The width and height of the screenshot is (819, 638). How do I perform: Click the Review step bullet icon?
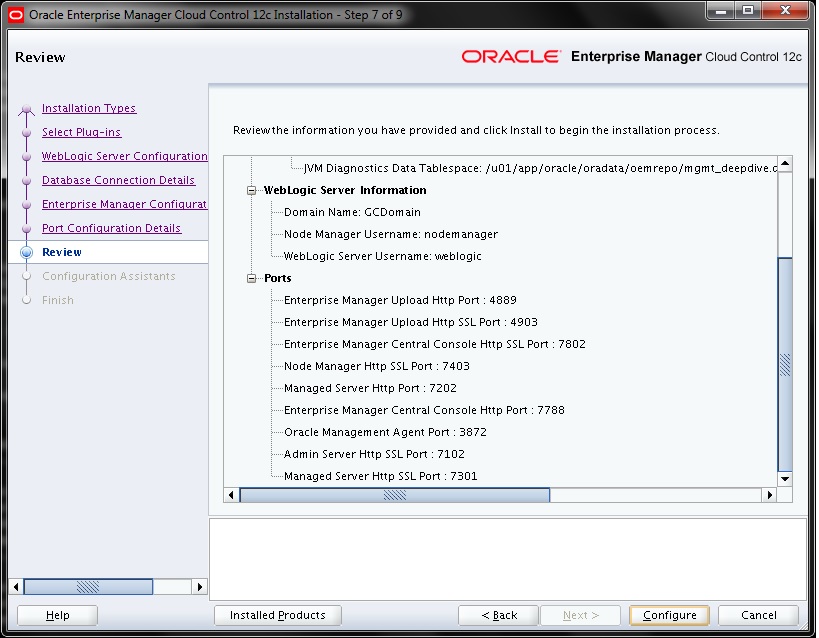coord(27,252)
